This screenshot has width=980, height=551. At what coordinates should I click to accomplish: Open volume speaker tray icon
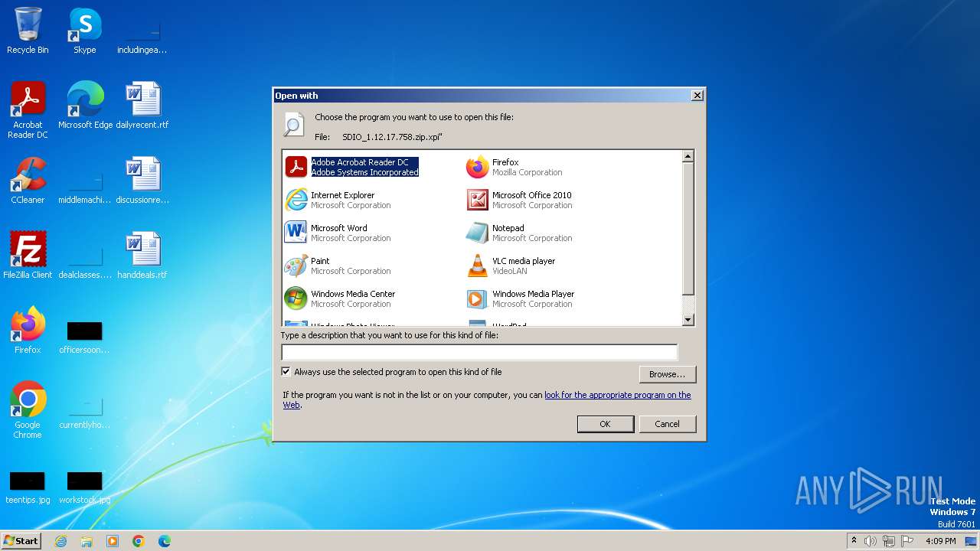point(871,541)
